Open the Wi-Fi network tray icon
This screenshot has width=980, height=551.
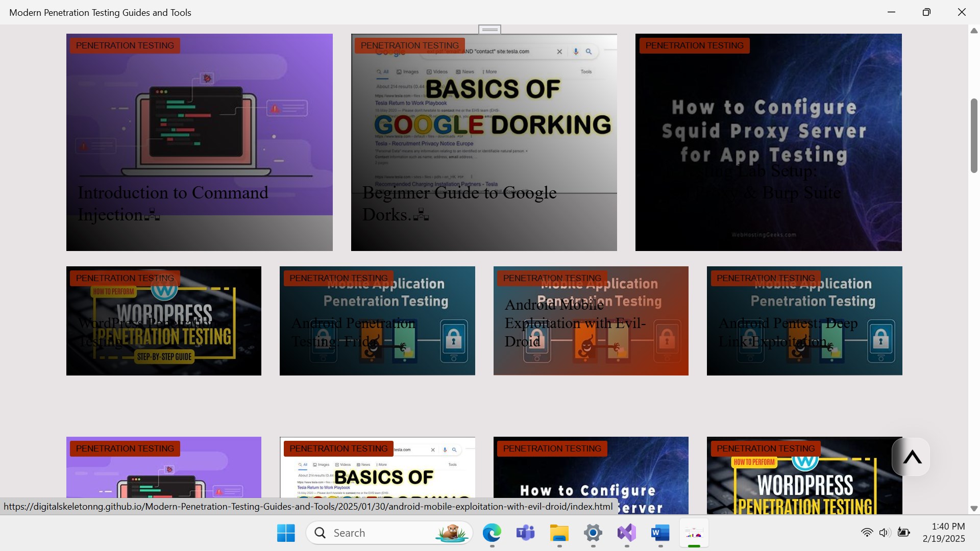(867, 533)
